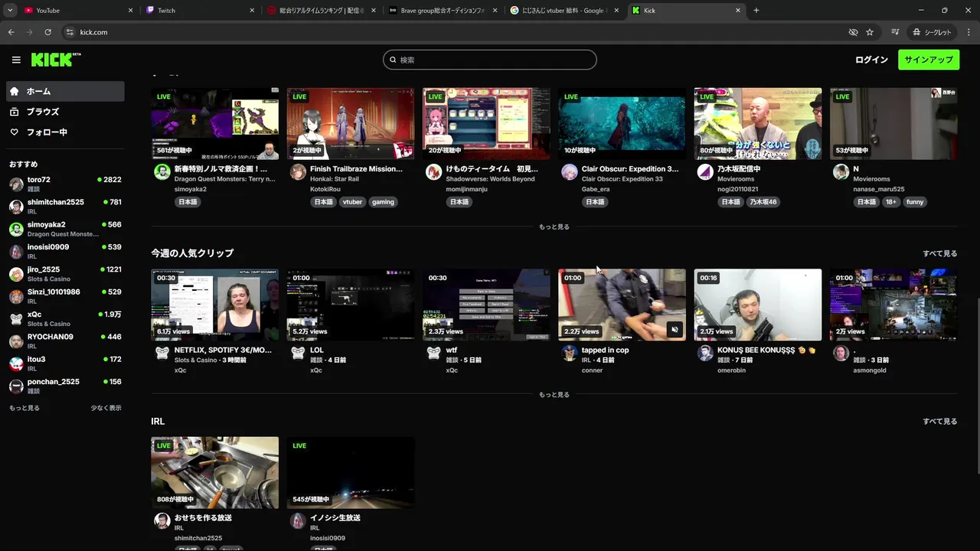Viewport: 980px width, 551px height.
Task: Click the kick.com address bar
Action: [x=452, y=32]
